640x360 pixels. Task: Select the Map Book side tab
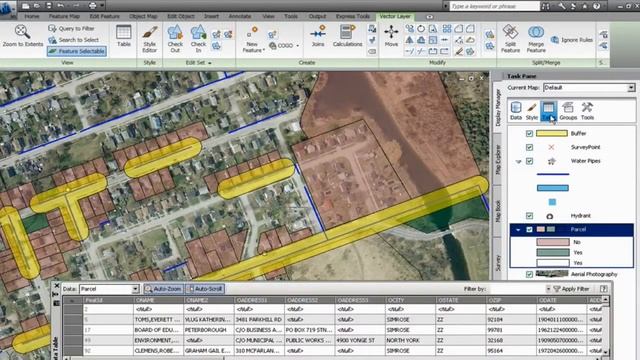point(498,211)
